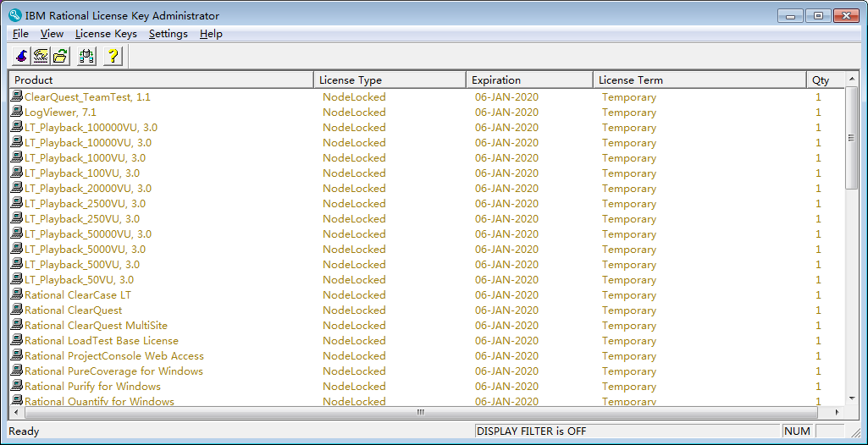Viewport: 868px width, 445px height.
Task: Click the vertical scrollbar up arrow
Action: pyautogui.click(x=851, y=80)
